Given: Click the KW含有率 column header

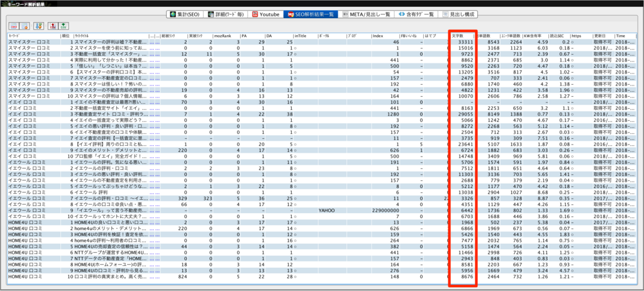Looking at the screenshot, I should pos(536,36).
